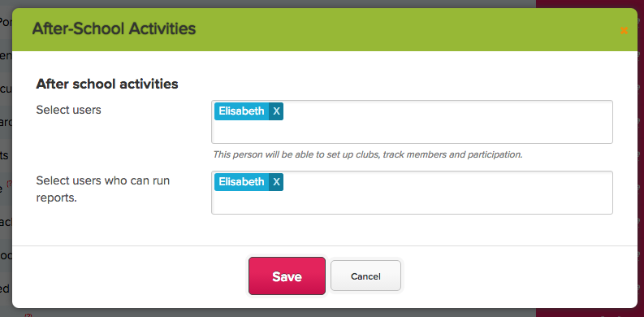The width and height of the screenshot is (644, 317).
Task: Cancel the after-school activities changes
Action: pos(365,276)
